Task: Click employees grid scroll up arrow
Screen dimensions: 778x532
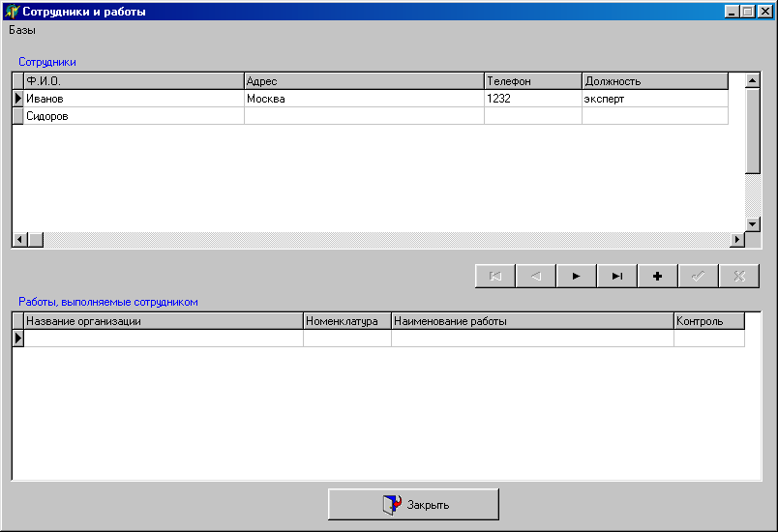Action: coord(753,80)
